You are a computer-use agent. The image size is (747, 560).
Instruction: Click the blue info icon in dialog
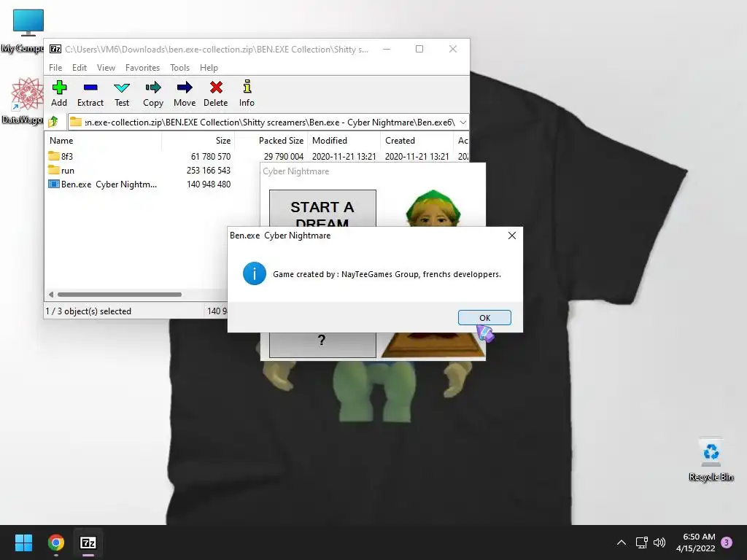[255, 274]
